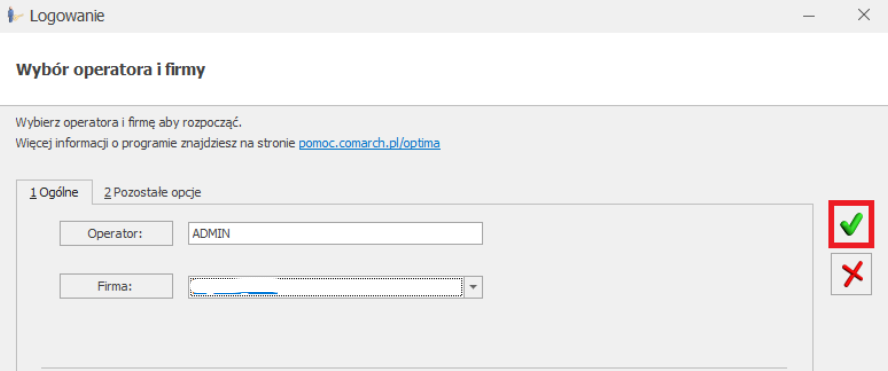This screenshot has width=888, height=371.
Task: Switch to the 1 Ogólne tab
Action: (x=54, y=193)
